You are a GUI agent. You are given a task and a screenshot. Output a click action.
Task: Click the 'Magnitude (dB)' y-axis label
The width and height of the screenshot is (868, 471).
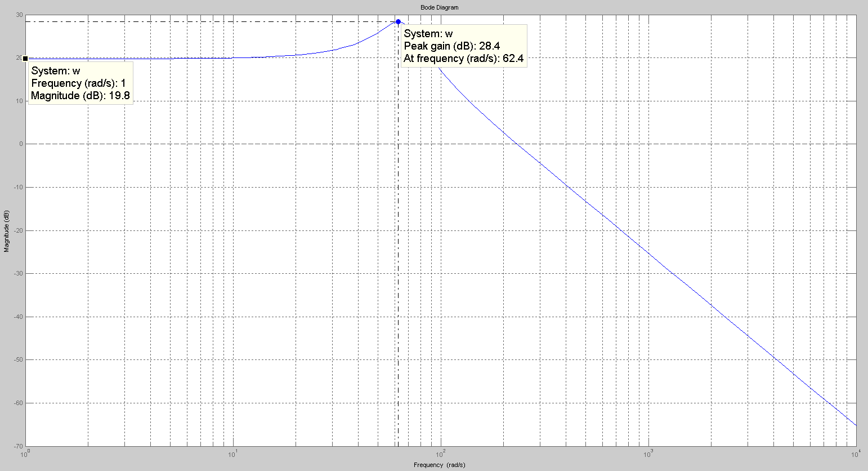coord(6,231)
